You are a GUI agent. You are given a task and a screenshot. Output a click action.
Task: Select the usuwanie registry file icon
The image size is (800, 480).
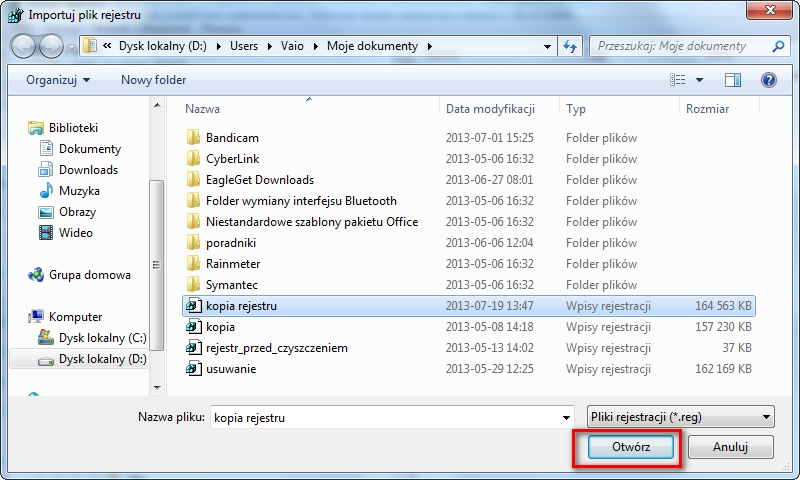(x=194, y=369)
